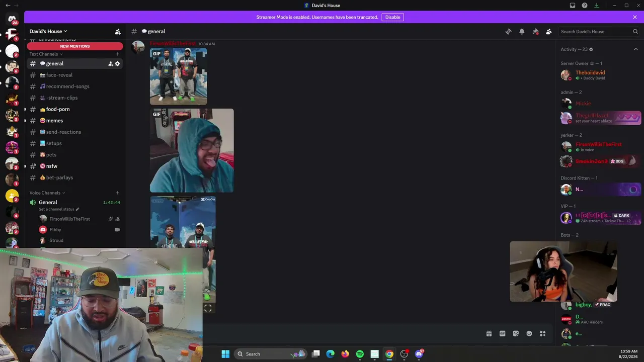Open OBS Studio from taskbar

tap(404, 354)
